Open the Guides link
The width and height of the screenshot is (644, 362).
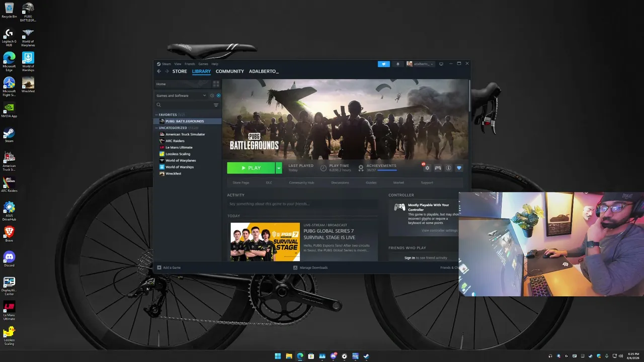point(371,183)
